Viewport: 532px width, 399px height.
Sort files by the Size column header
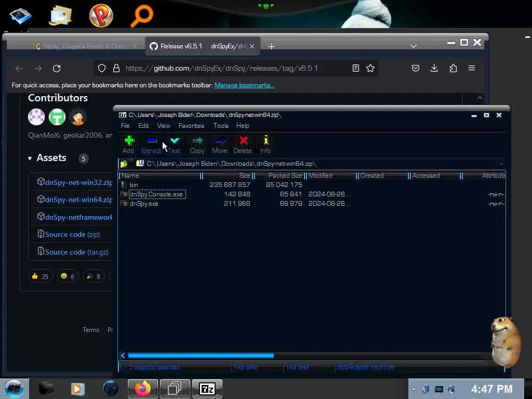coord(228,176)
